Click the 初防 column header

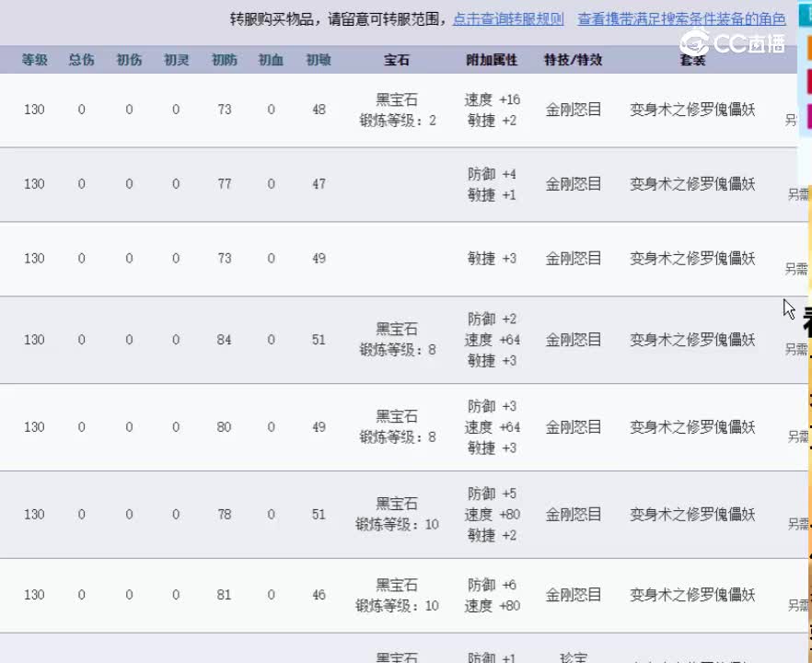(225, 60)
